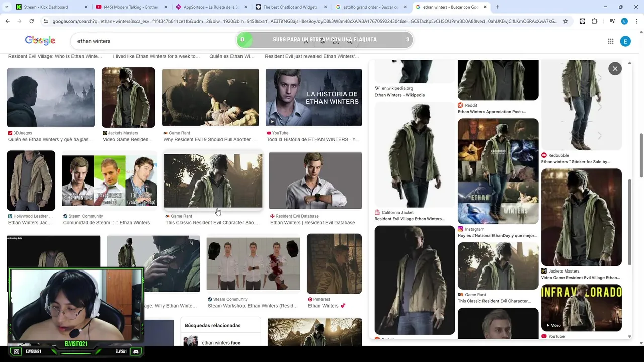Click the side panel vertical scrollbar
Viewport: 644px width, 362px height.
pos(630,221)
